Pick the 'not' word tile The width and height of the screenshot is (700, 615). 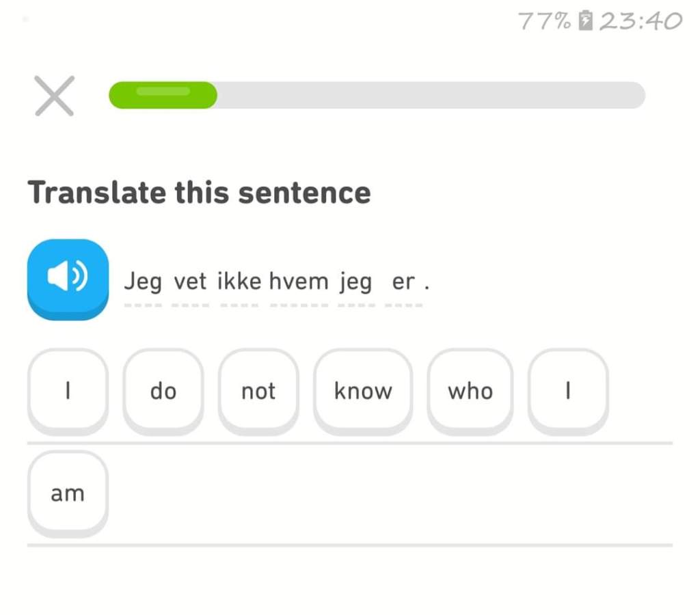click(x=258, y=391)
